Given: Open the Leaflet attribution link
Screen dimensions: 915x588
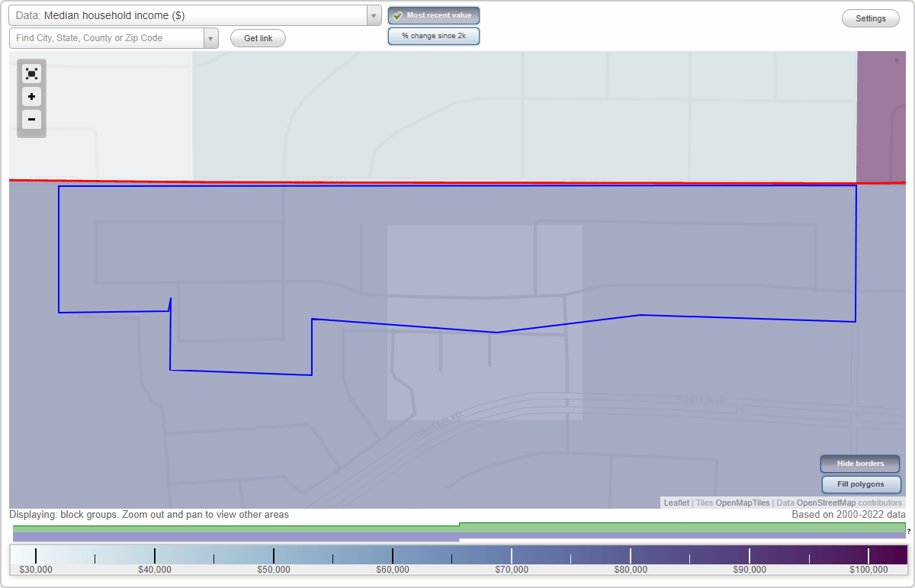Looking at the screenshot, I should tap(676, 503).
